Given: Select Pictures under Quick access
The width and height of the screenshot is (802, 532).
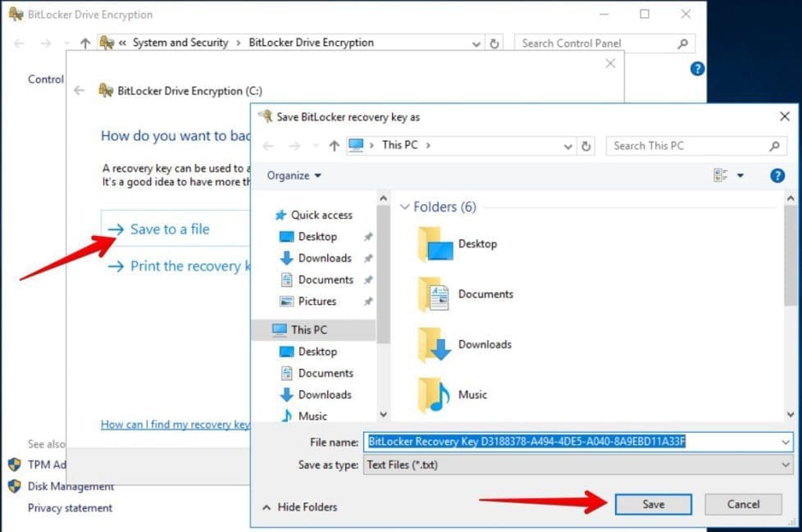Looking at the screenshot, I should tap(317, 301).
